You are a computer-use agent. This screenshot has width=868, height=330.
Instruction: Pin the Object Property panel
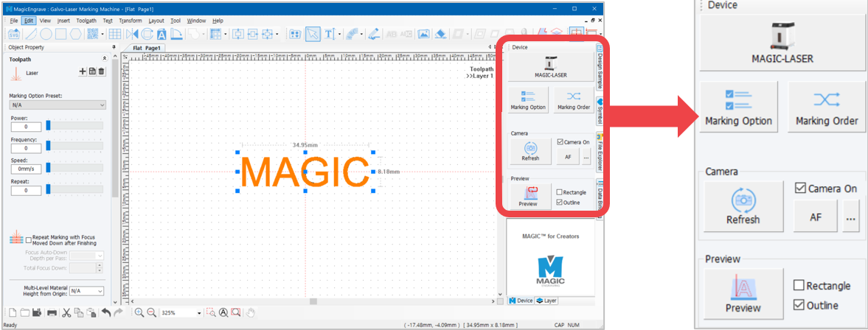pos(114,48)
